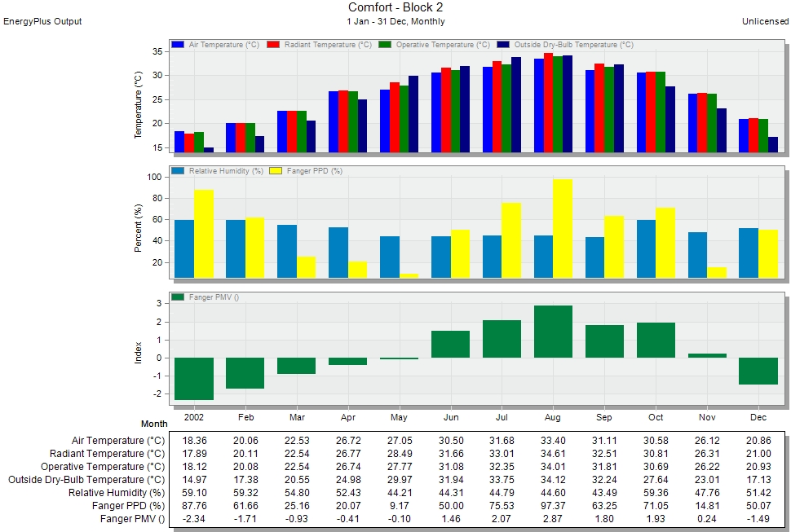791x532 pixels.
Task: Click the 'Aug' month axis label
Action: (x=553, y=417)
